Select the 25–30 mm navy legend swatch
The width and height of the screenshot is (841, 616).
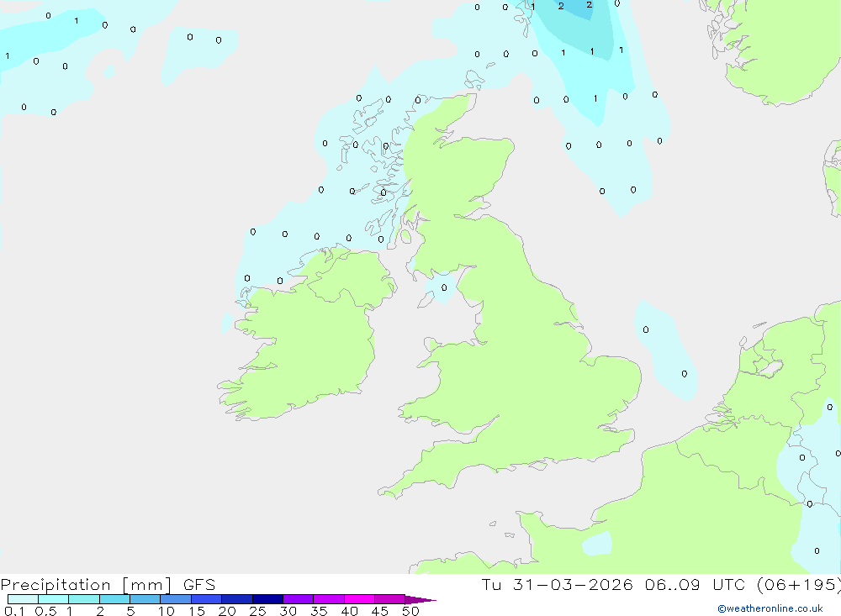click(x=267, y=599)
